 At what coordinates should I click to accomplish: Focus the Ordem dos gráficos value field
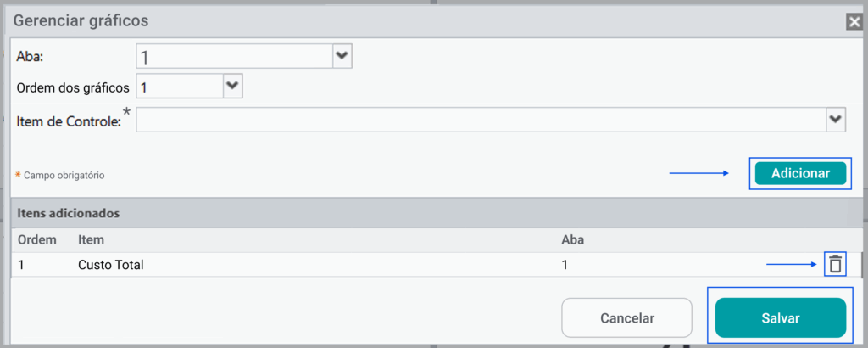[179, 87]
